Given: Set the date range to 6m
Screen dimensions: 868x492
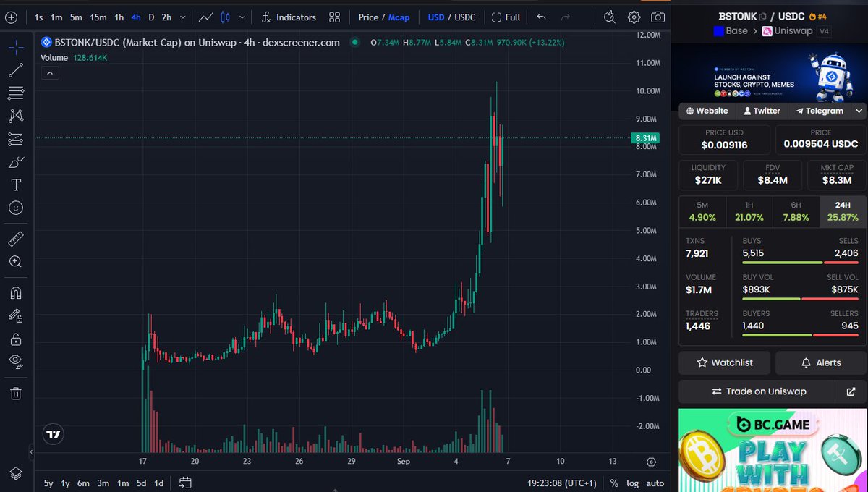Looking at the screenshot, I should pyautogui.click(x=83, y=483).
